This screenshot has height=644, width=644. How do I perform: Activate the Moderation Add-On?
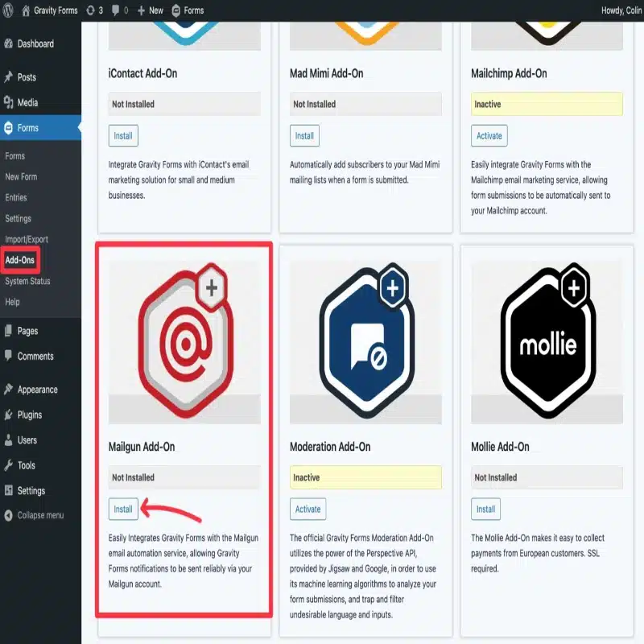point(308,509)
